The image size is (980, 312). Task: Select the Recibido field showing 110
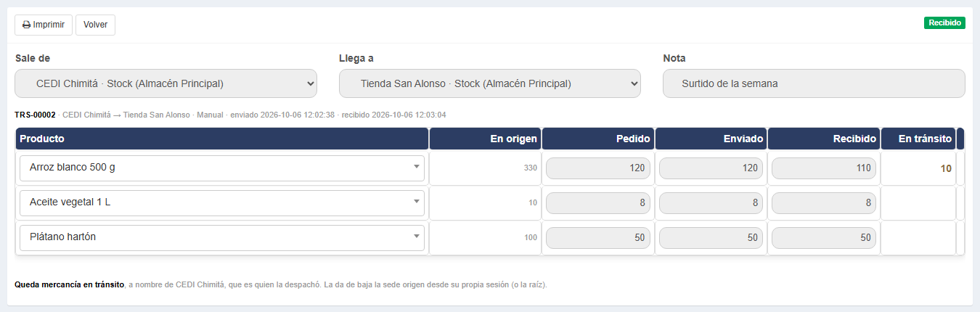824,168
